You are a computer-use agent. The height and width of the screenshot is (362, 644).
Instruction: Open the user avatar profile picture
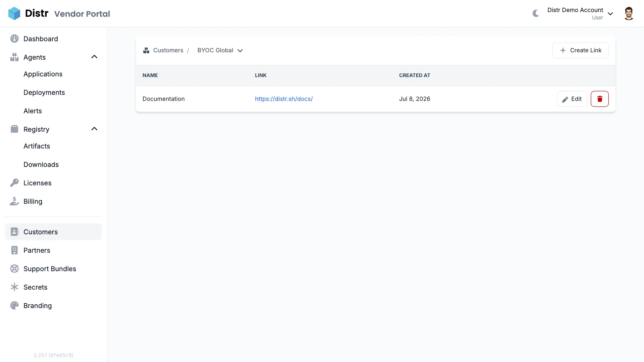pyautogui.click(x=629, y=13)
